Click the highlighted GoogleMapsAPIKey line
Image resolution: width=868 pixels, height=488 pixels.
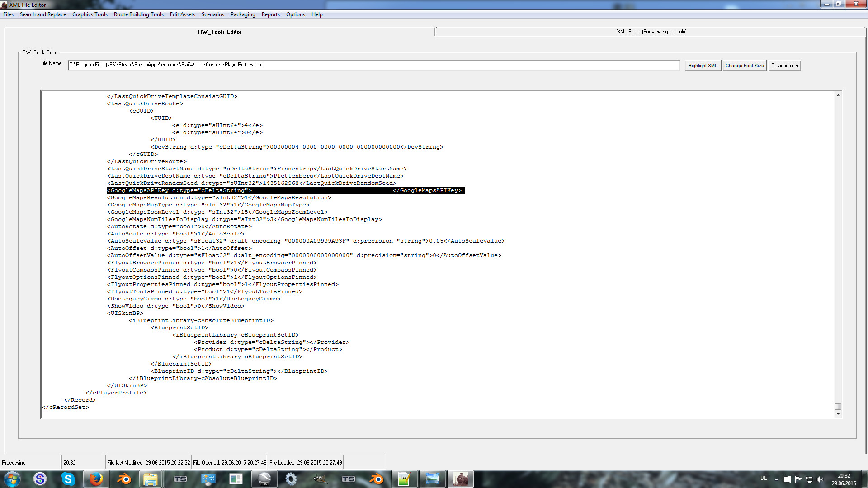tap(286, 190)
